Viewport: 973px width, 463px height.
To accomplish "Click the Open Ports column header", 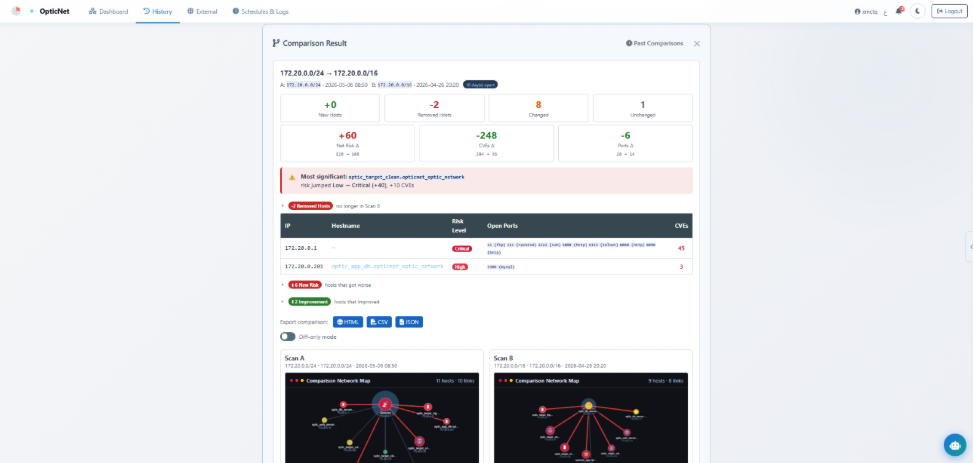I will (504, 226).
